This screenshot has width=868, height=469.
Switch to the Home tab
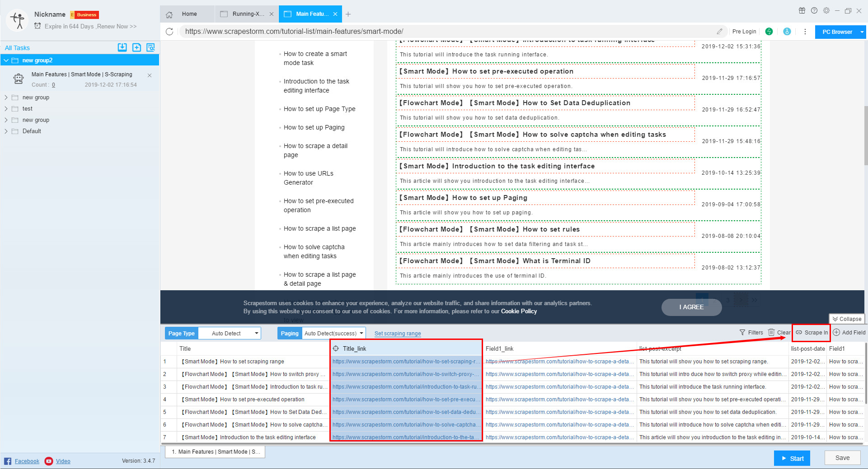click(189, 14)
